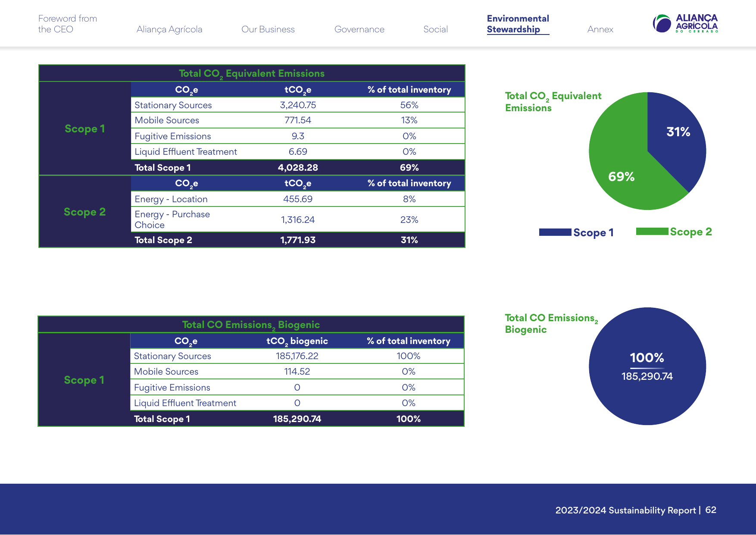Select the 185,176.22 biogenic value
The height and width of the screenshot is (535, 756).
297,356
